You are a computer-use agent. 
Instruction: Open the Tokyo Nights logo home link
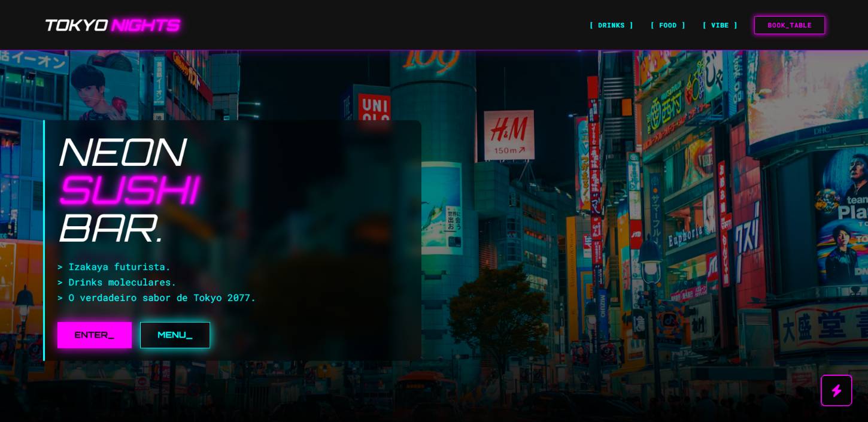pos(112,25)
